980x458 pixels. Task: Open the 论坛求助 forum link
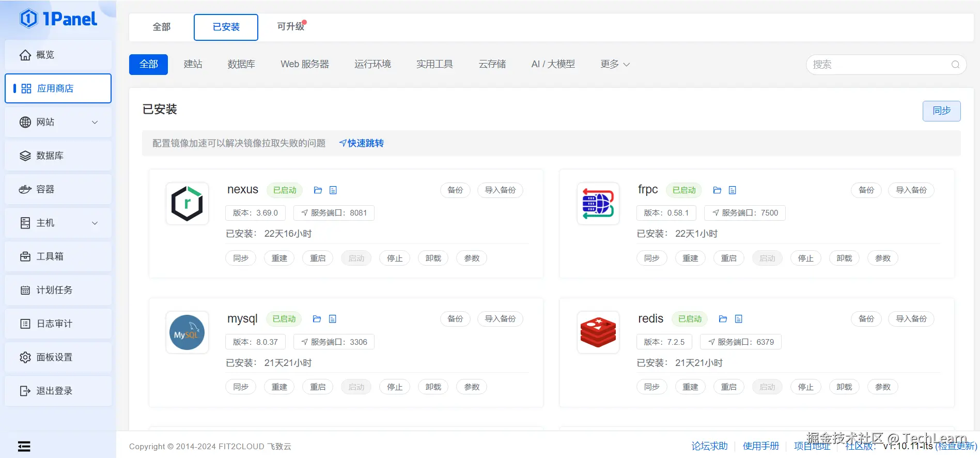(709, 446)
